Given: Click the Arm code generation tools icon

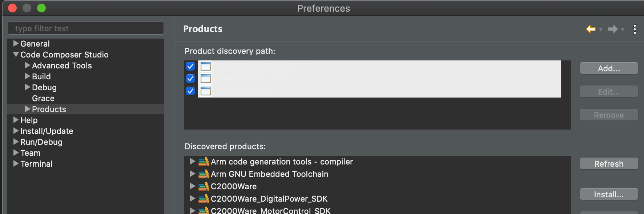Looking at the screenshot, I should [x=204, y=162].
